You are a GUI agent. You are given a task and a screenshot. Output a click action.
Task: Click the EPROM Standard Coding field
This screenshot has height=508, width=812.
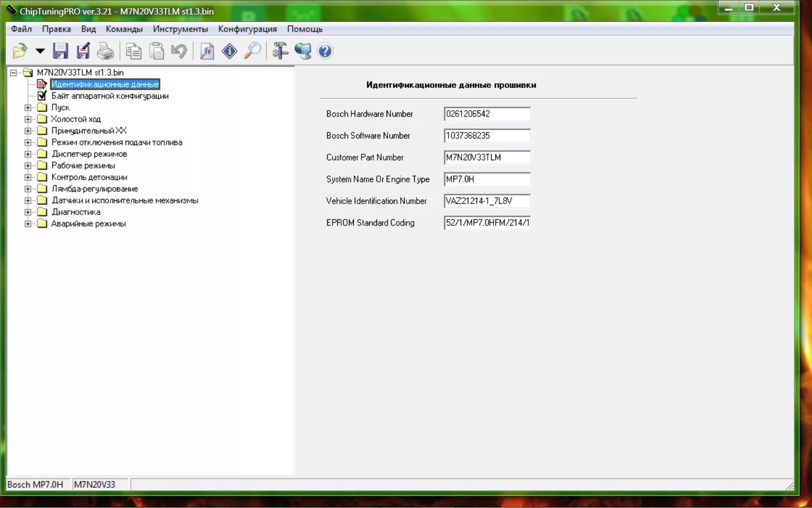point(487,223)
